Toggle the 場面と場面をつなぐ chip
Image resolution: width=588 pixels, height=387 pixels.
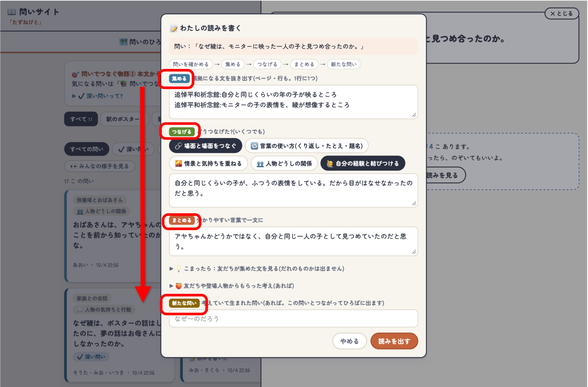coord(205,146)
